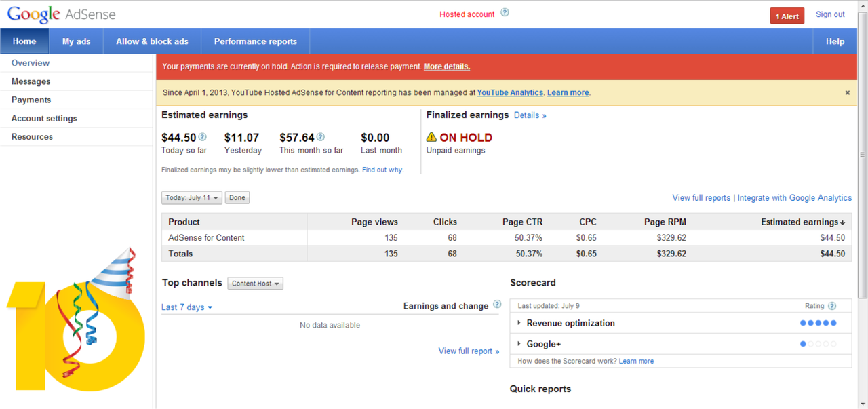Click Last updated: July 9 text
This screenshot has width=868, height=409.
pos(549,306)
